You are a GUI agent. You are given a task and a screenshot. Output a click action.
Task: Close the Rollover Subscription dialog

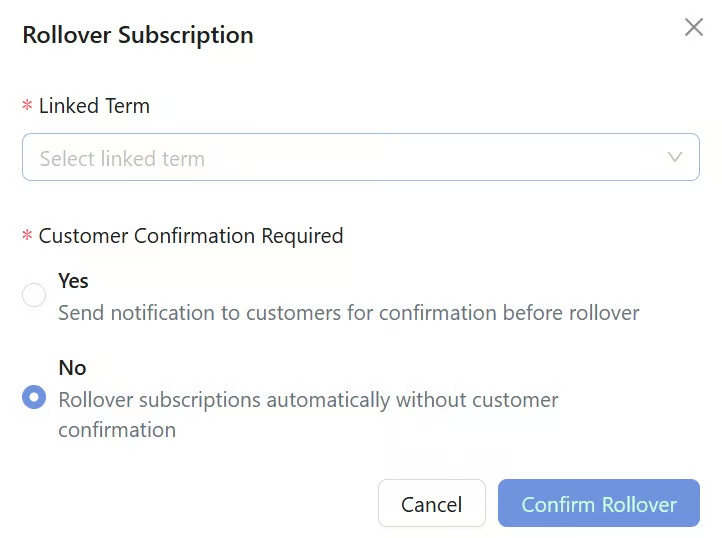(693, 28)
